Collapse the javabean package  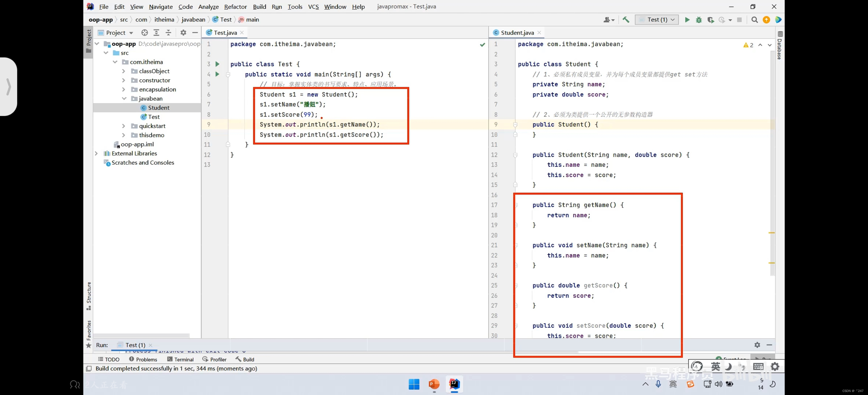(124, 98)
